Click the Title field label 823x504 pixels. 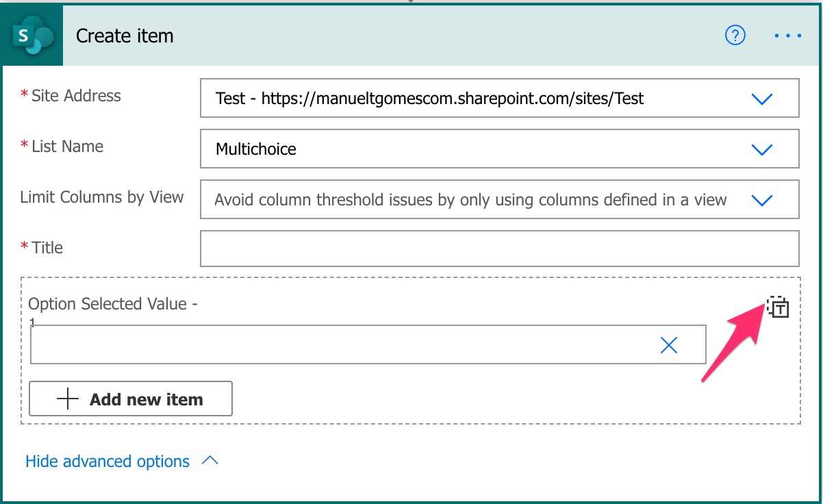pyautogui.click(x=47, y=248)
